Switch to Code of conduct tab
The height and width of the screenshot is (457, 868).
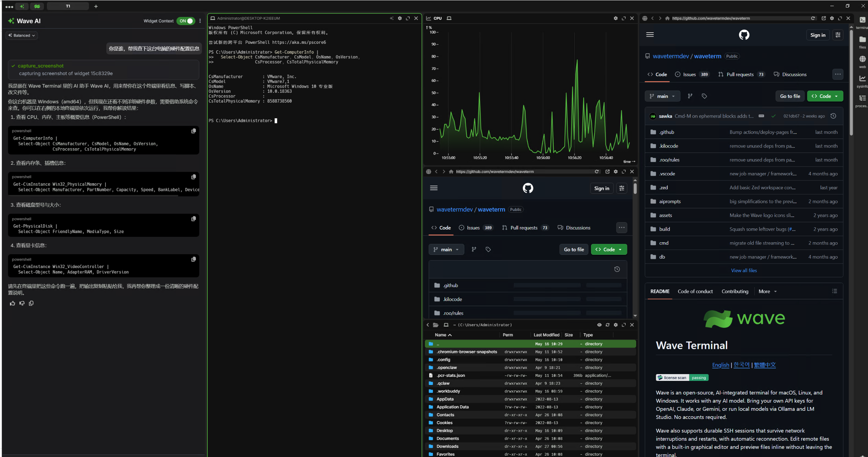(x=695, y=291)
